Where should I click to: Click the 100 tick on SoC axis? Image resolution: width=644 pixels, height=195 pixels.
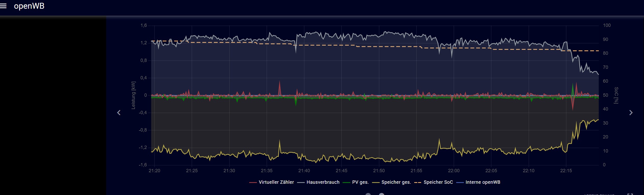click(x=607, y=25)
